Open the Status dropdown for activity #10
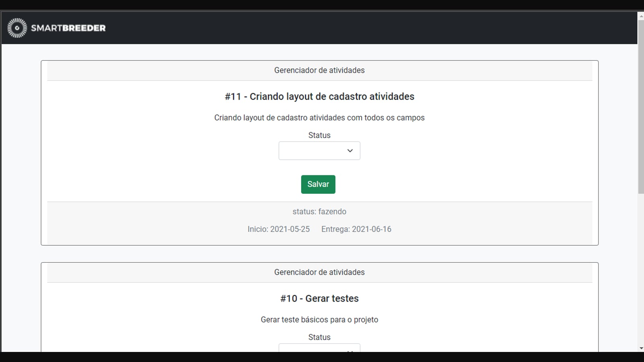 [319, 348]
